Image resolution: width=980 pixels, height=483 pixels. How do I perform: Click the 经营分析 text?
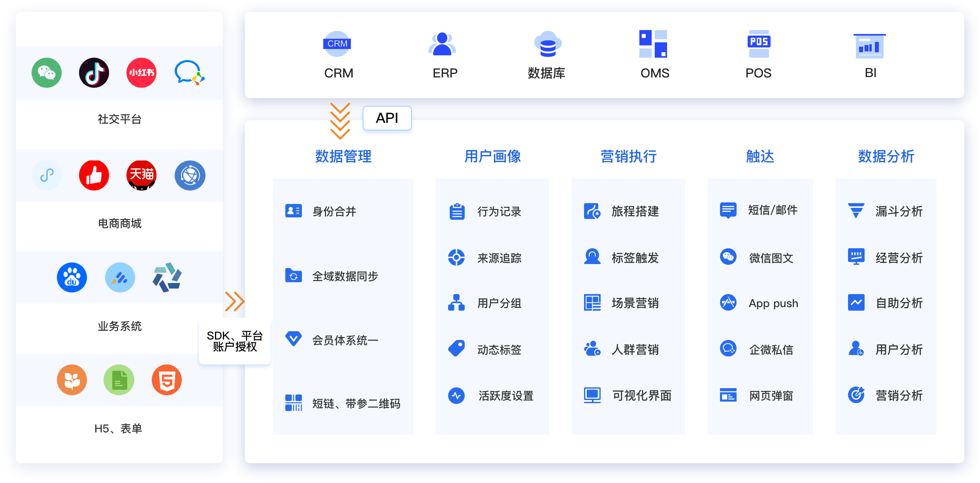point(899,258)
